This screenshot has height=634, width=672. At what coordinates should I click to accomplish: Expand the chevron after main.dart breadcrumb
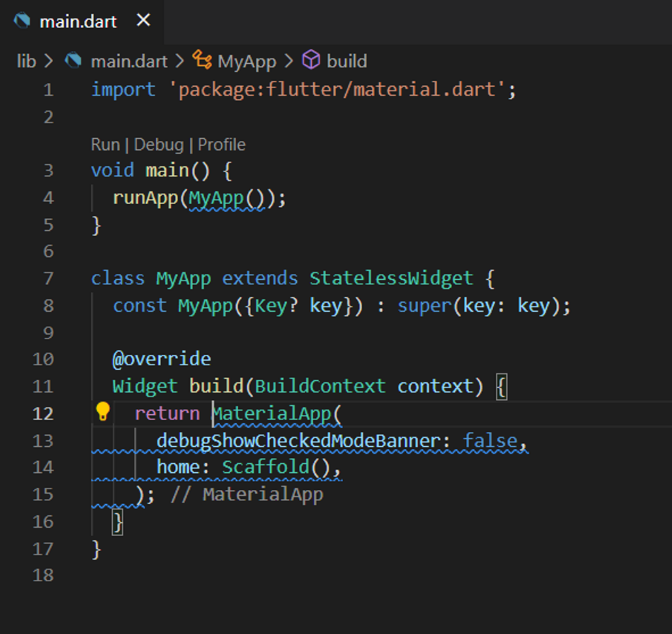tap(179, 61)
